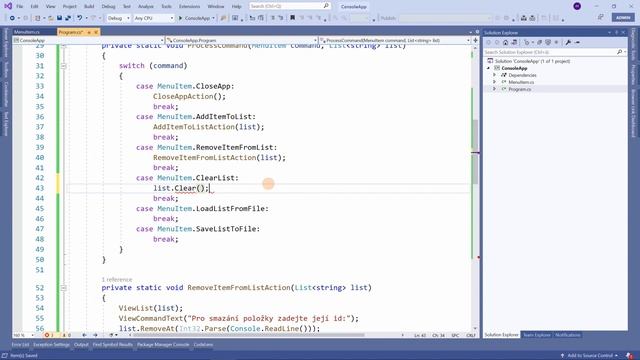Image resolution: width=640 pixels, height=360 pixels.
Task: Click the ADMIN button
Action: click(623, 18)
